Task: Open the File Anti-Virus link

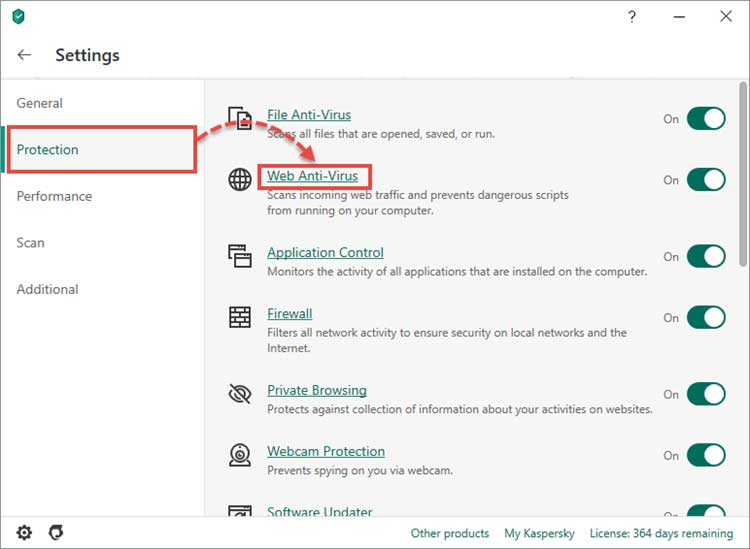Action: click(309, 115)
